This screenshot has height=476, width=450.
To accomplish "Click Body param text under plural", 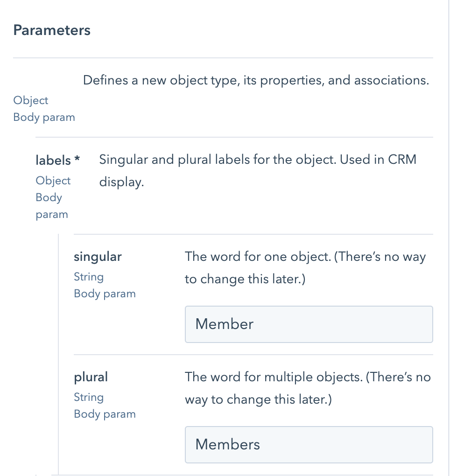I will tap(105, 414).
